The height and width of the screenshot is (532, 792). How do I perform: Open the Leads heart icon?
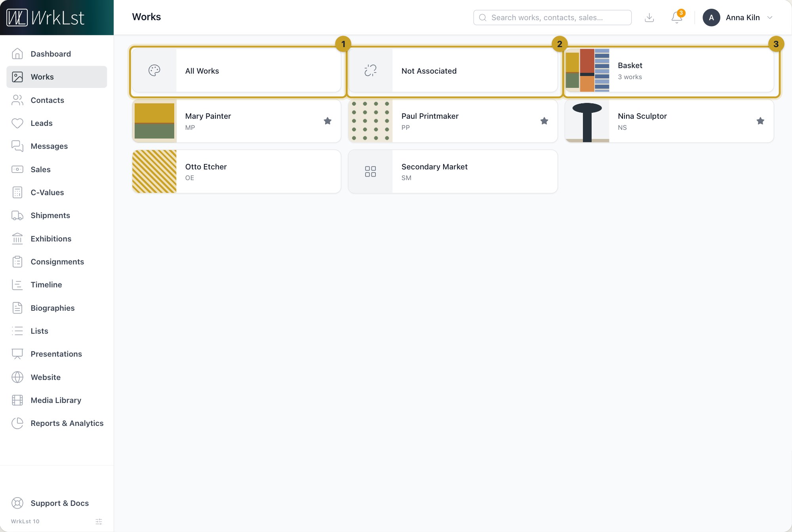click(17, 123)
